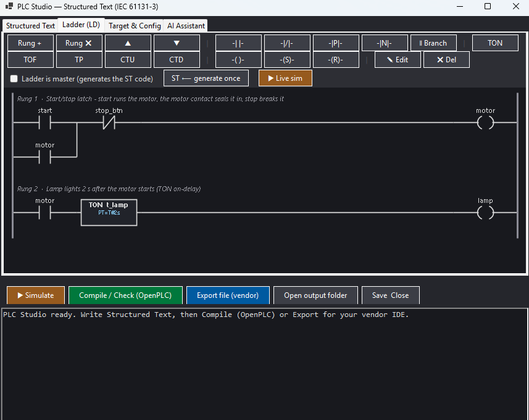Delete the rung using Rung ✕ button

(x=79, y=43)
